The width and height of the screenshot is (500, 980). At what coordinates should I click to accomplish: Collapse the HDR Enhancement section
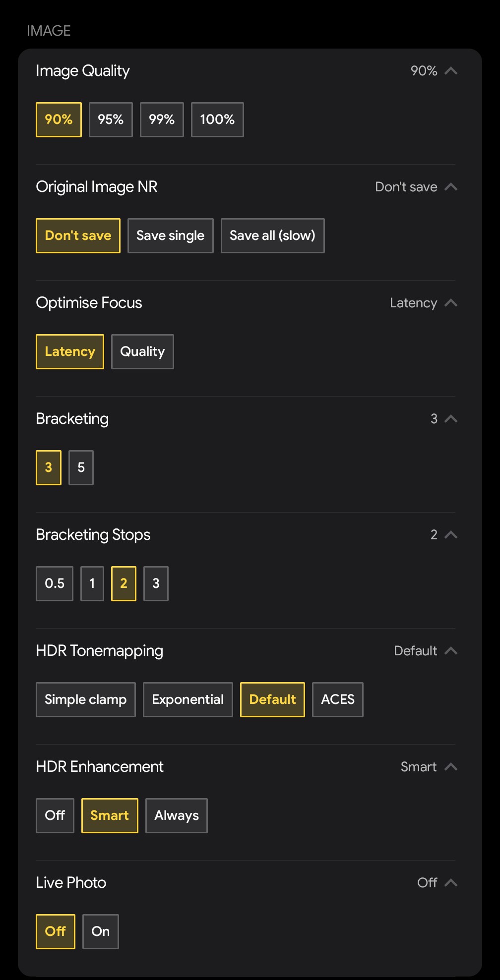tap(450, 767)
